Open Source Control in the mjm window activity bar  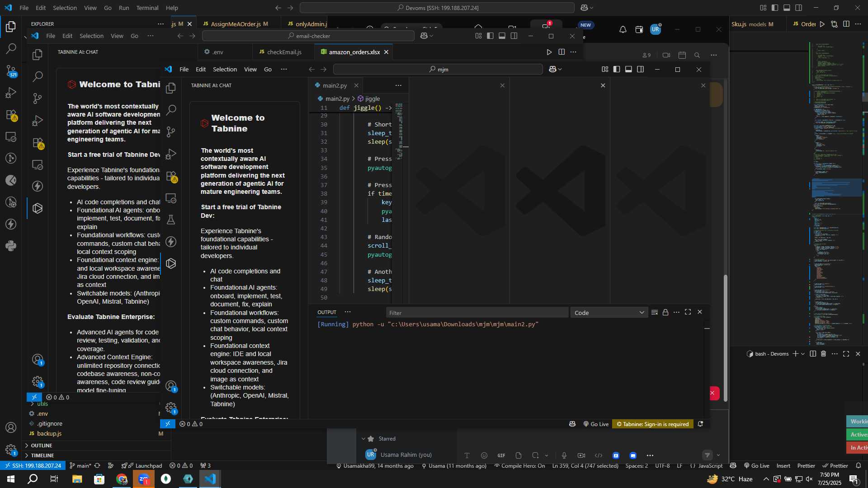pyautogui.click(x=171, y=131)
